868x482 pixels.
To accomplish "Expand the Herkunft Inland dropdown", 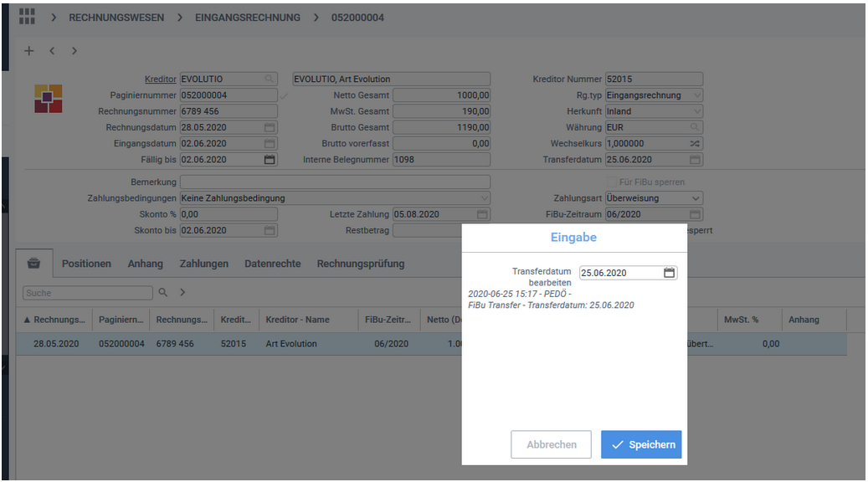I will click(696, 111).
